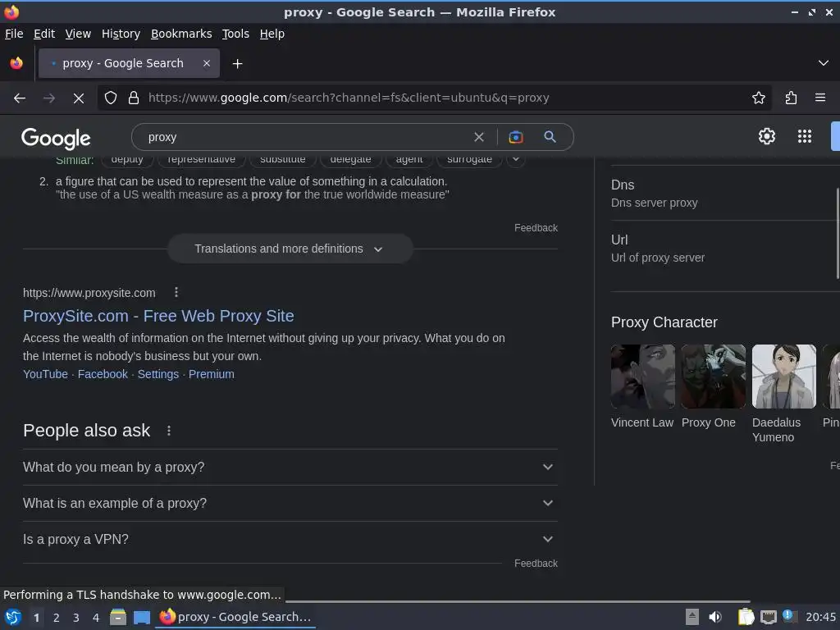Open the YouTube sitelink

point(46,374)
